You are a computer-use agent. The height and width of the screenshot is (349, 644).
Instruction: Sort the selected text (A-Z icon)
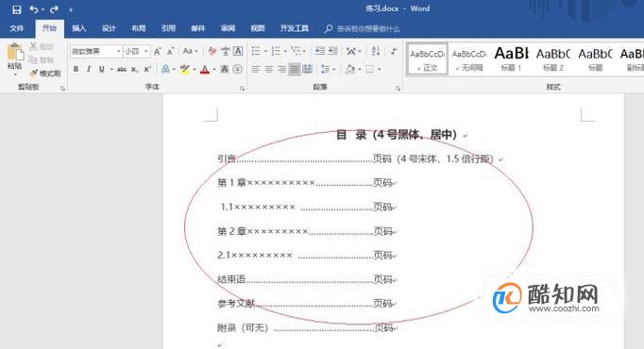click(x=376, y=51)
